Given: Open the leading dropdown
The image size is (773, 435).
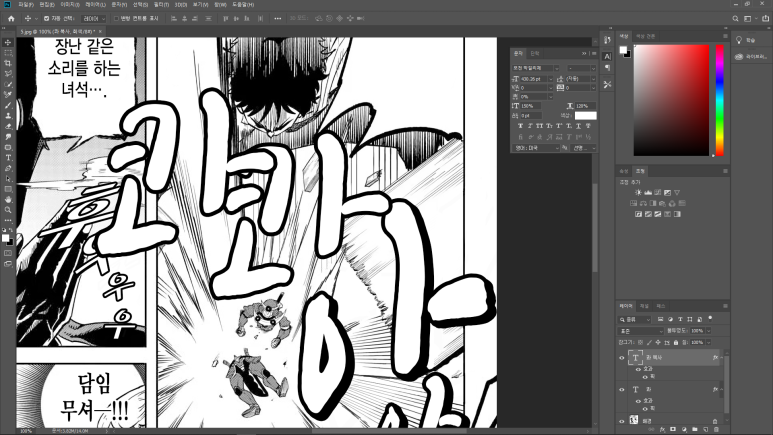Looking at the screenshot, I should (593, 79).
